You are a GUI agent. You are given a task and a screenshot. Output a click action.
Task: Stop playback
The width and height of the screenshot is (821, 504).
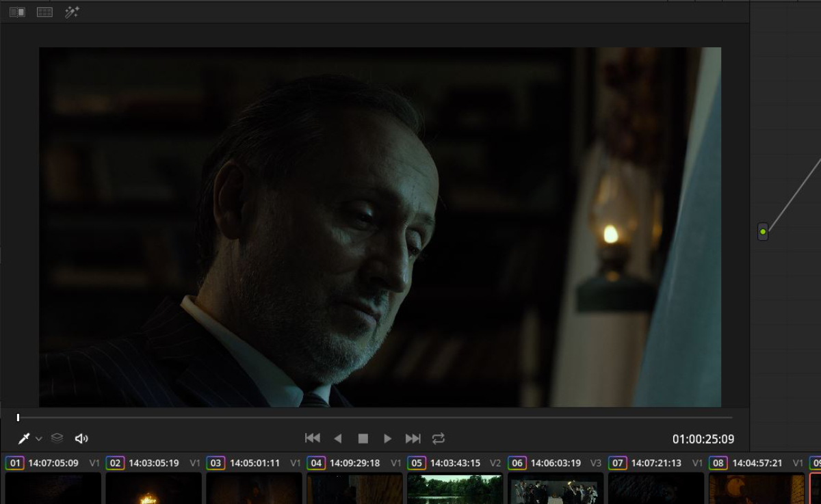click(363, 438)
